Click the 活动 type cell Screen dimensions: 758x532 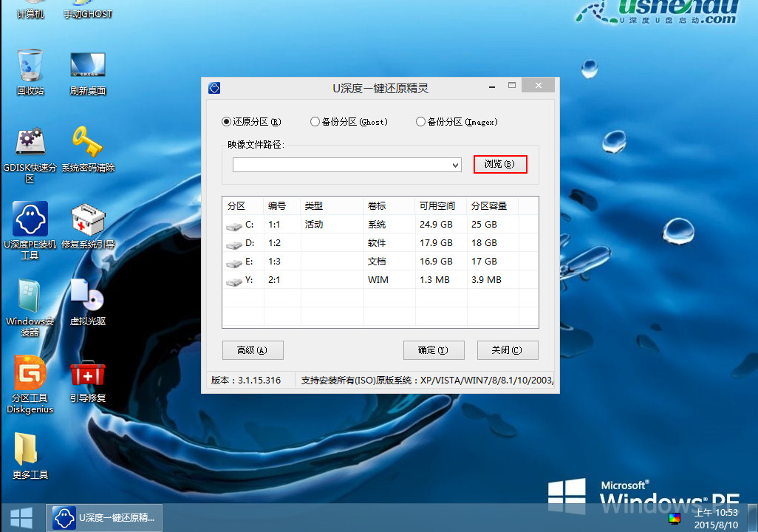314,225
